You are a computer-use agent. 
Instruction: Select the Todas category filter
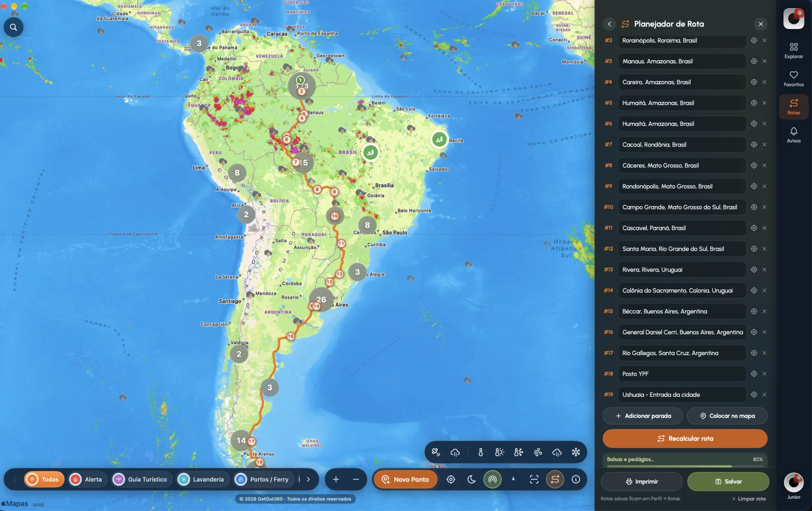pos(44,480)
